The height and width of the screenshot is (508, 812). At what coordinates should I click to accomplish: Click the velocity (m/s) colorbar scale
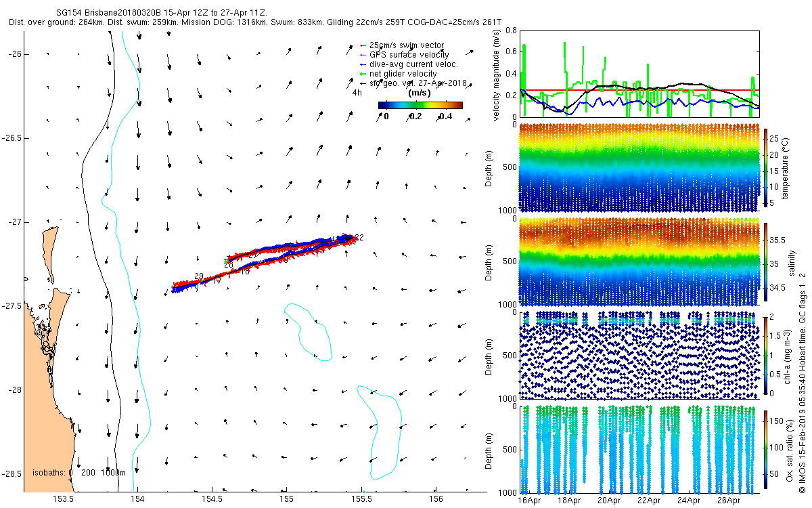420,105
